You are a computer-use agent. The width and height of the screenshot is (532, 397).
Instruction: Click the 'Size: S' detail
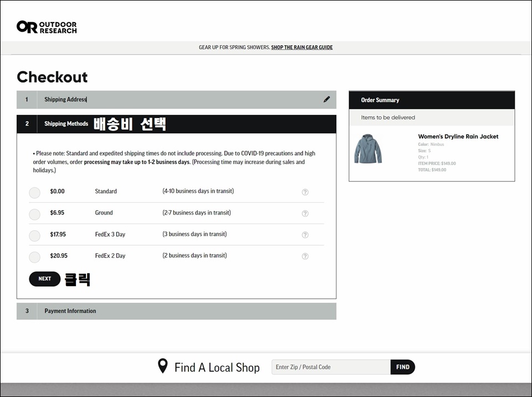[x=424, y=150]
